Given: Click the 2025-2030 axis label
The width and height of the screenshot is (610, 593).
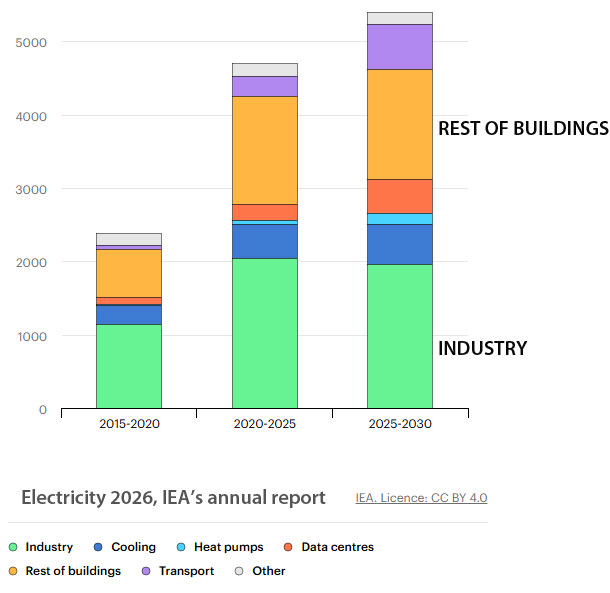Looking at the screenshot, I should [400, 424].
